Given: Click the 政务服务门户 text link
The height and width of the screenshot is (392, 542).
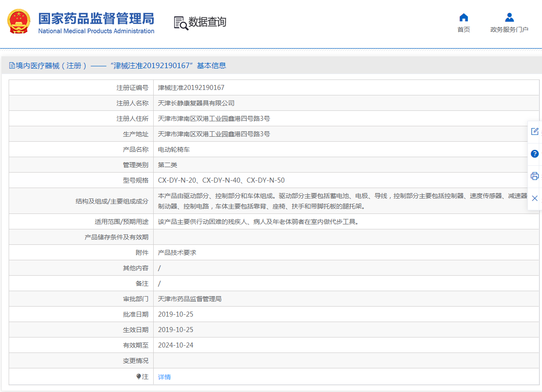Looking at the screenshot, I should (509, 30).
